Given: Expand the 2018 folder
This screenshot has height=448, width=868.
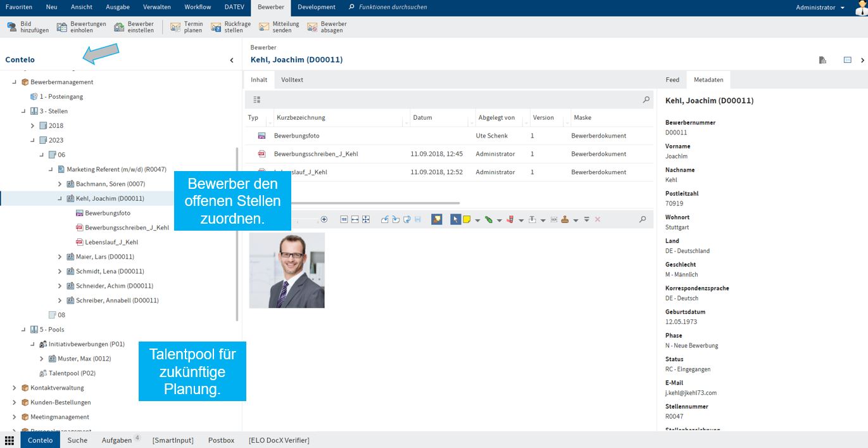Looking at the screenshot, I should click(x=33, y=125).
